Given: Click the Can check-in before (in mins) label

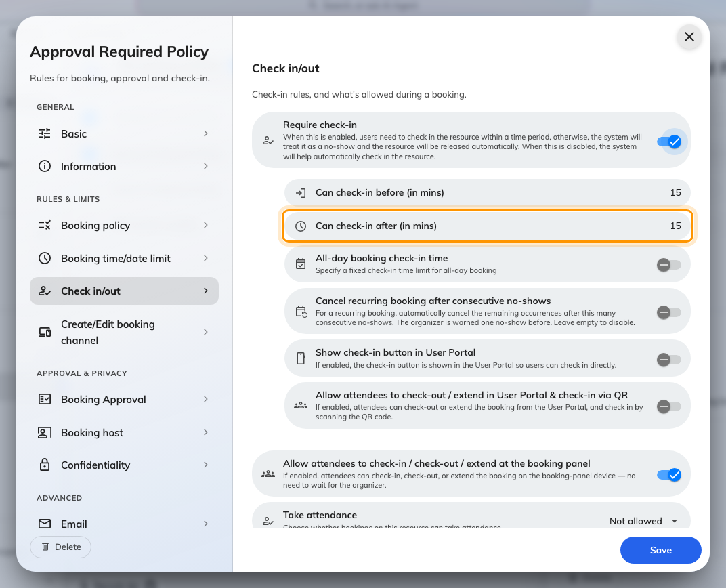Looking at the screenshot, I should (380, 192).
